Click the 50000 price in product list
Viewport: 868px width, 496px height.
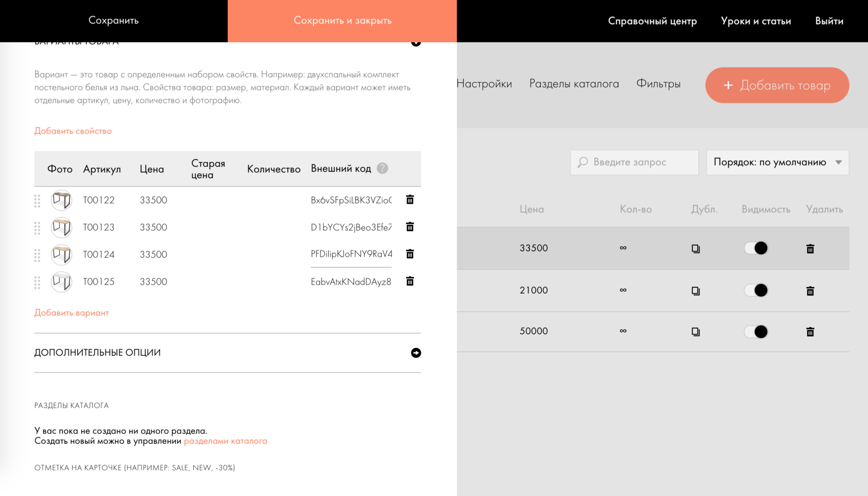click(x=534, y=331)
